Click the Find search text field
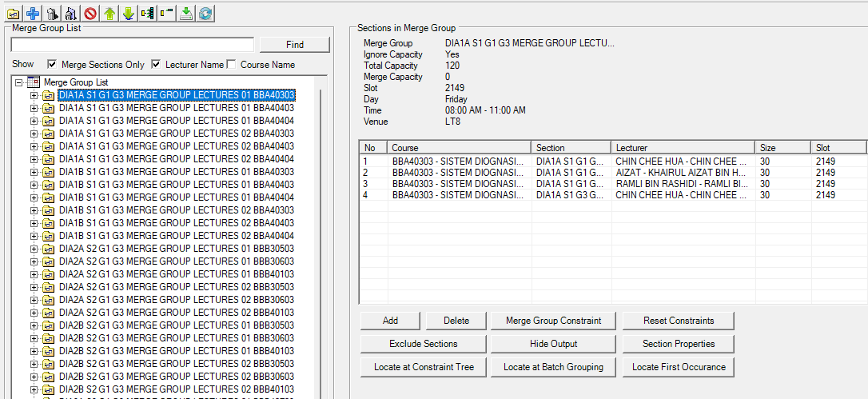 pos(133,45)
